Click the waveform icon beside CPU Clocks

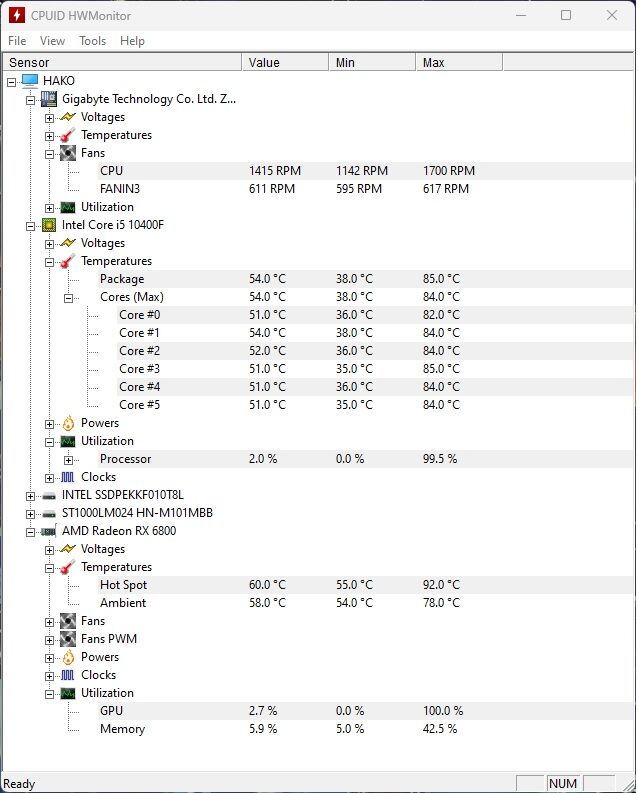click(68, 477)
